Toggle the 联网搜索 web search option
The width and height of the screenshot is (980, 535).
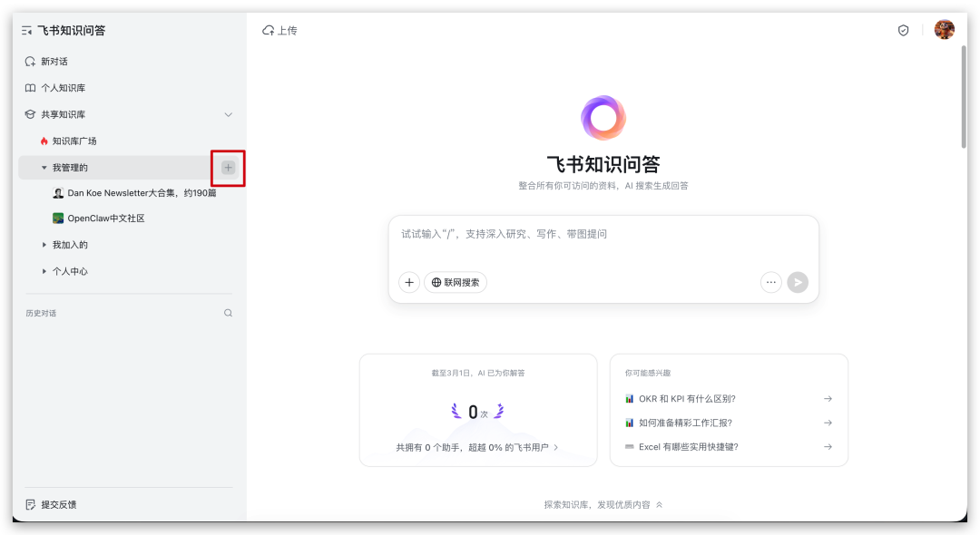456,282
